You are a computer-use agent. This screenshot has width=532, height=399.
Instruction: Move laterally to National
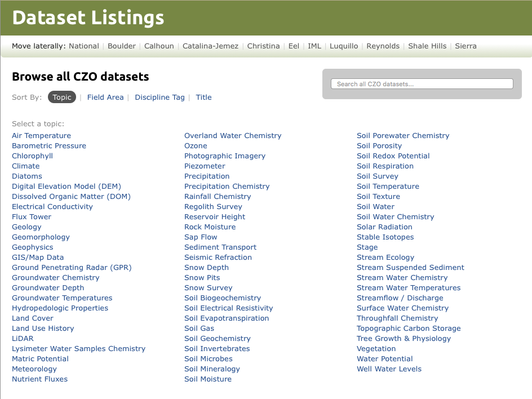coord(84,46)
